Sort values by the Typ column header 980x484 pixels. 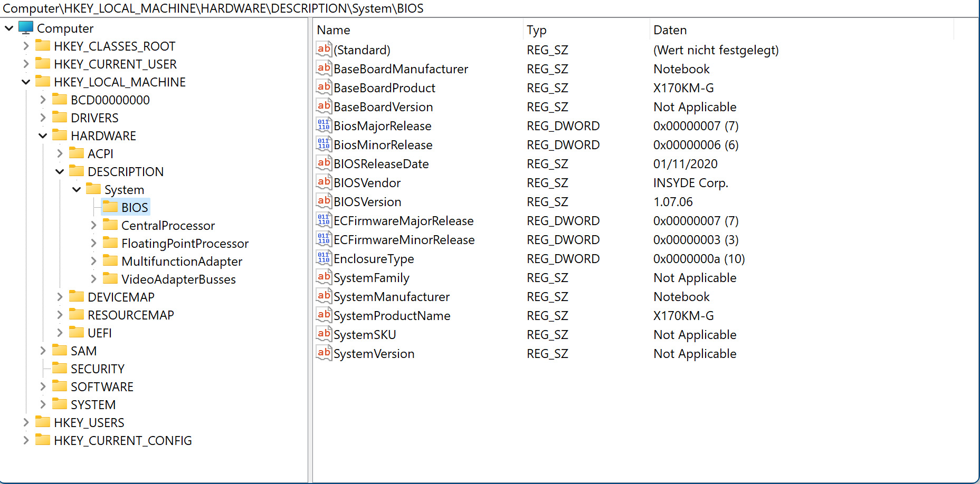(586, 30)
